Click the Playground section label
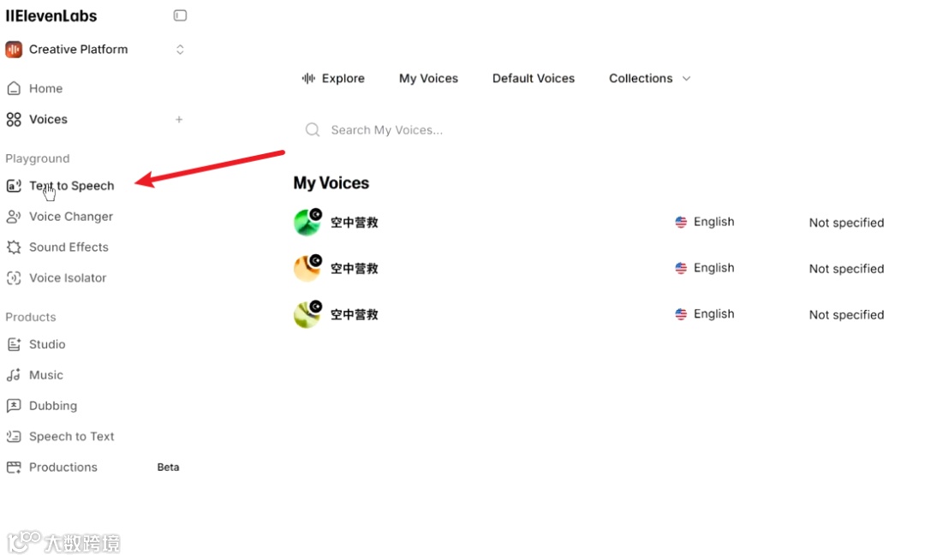 tap(38, 158)
